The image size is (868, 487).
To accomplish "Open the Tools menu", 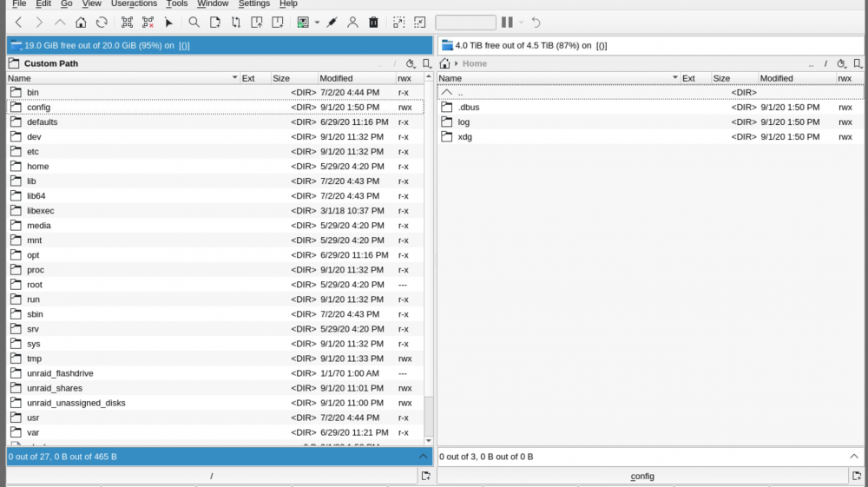I will (177, 3).
